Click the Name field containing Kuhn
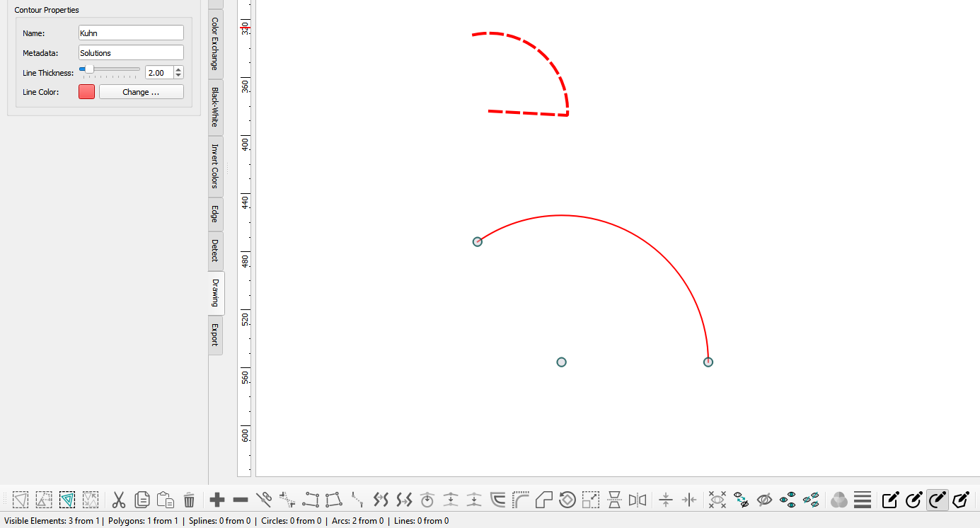The height and width of the screenshot is (528, 980). pos(131,33)
